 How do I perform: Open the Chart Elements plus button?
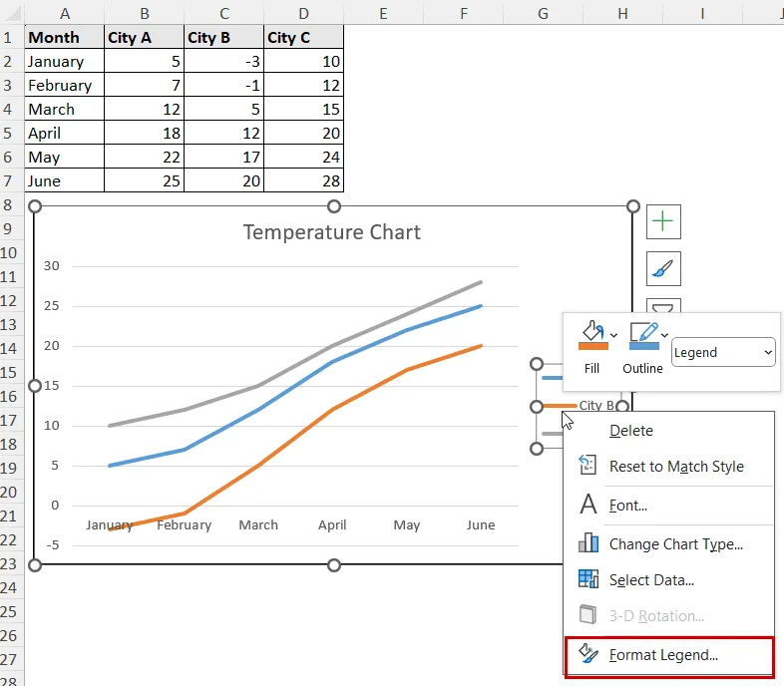point(663,221)
